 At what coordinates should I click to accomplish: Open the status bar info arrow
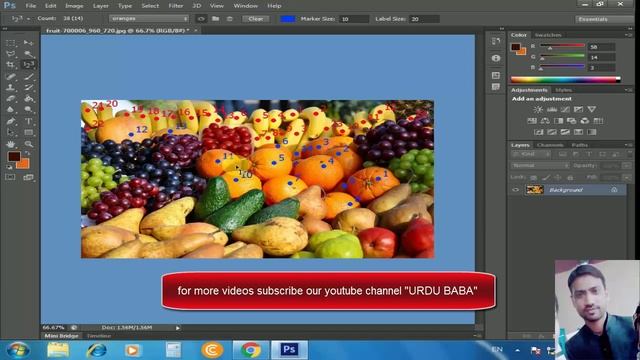point(178,328)
